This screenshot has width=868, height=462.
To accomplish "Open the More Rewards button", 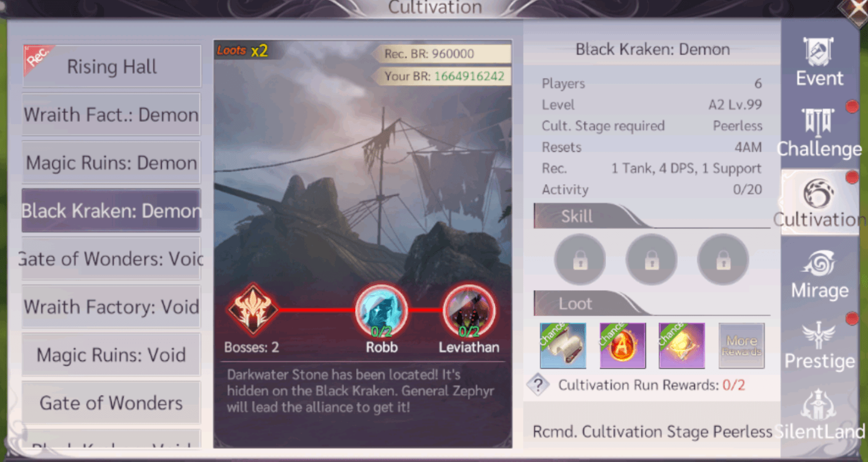I will pyautogui.click(x=741, y=346).
